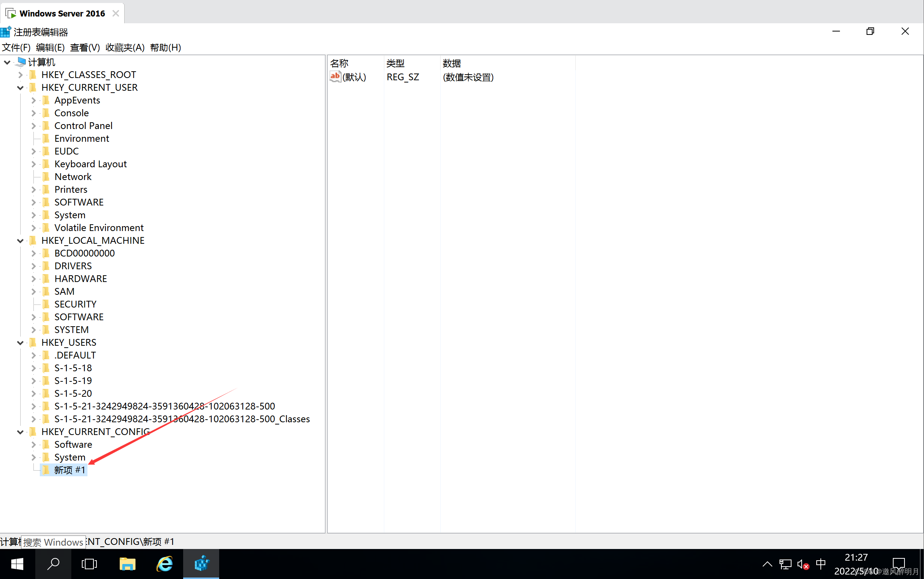Launch Internet Explorer from the taskbar
This screenshot has width=924, height=579.
coord(165,564)
